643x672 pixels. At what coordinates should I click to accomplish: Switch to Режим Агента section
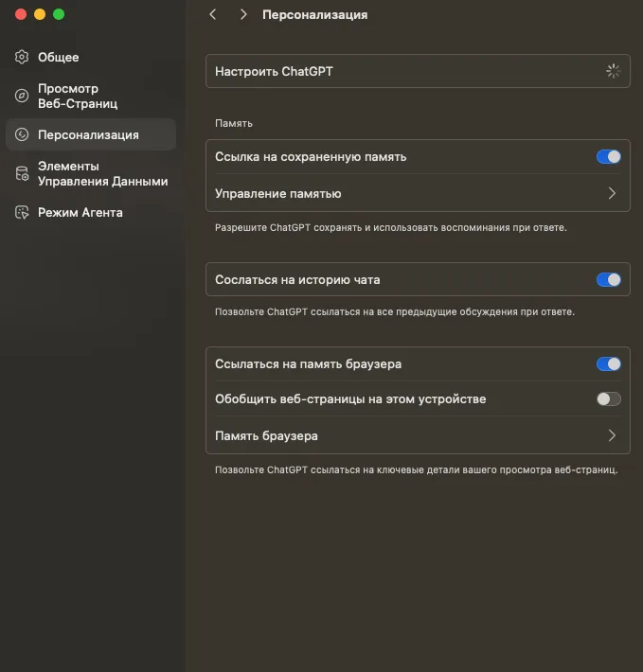coord(80,213)
